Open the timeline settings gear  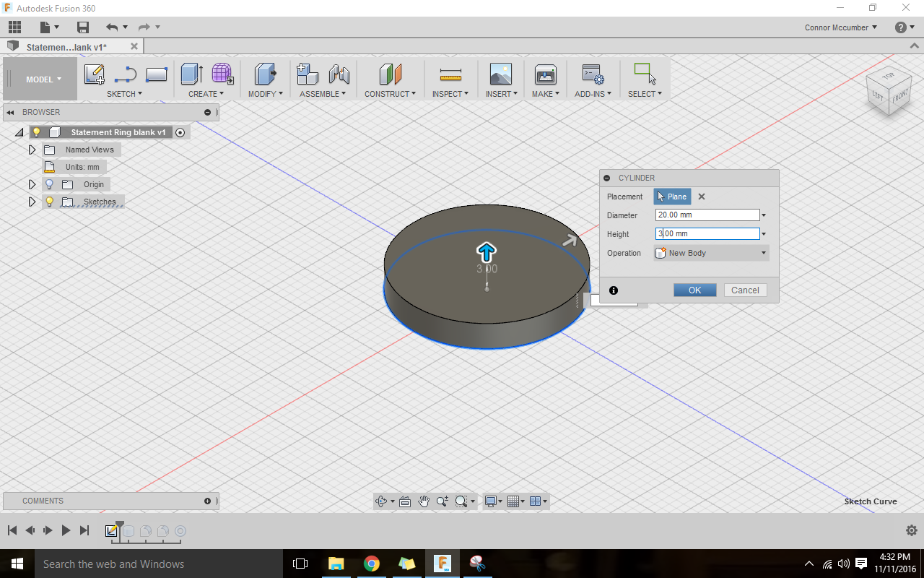click(911, 530)
